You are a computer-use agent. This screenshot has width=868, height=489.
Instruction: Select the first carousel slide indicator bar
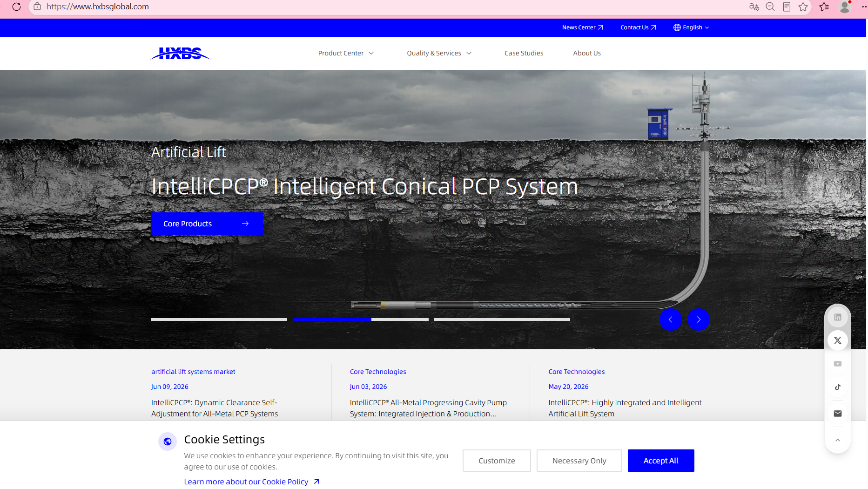219,319
